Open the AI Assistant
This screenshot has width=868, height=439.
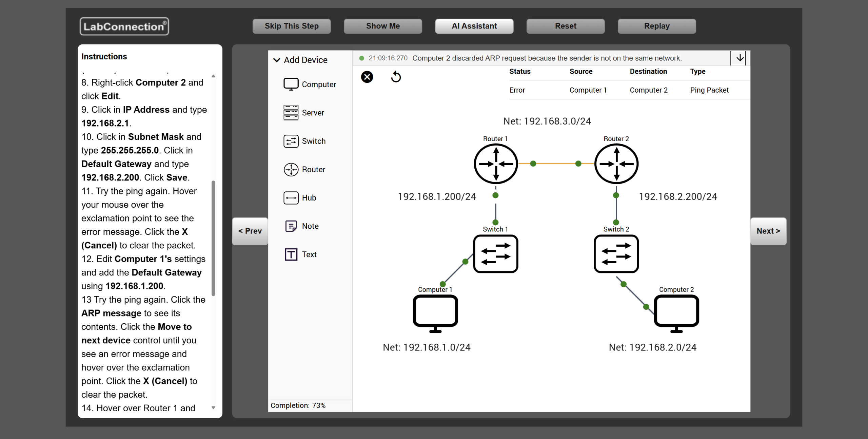[474, 26]
